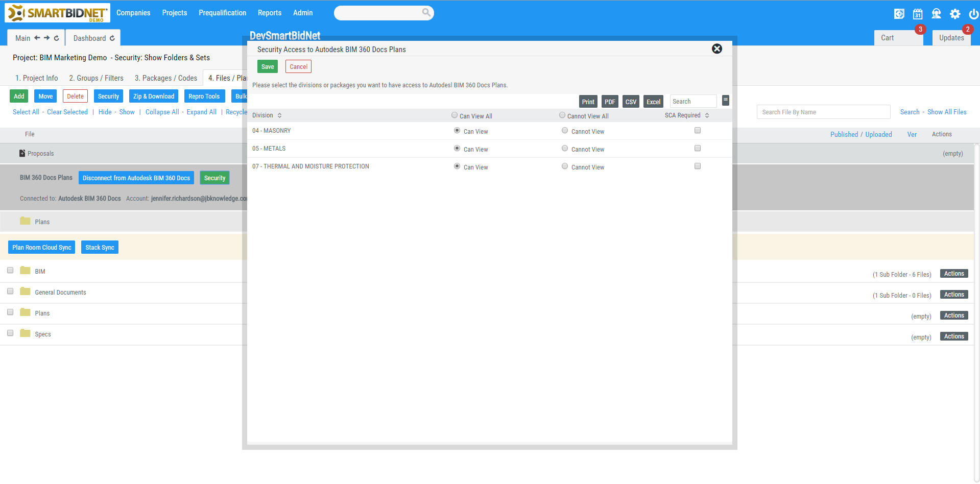The image size is (980, 484).
Task: Open Actions dropdown for Specs folder
Action: (x=954, y=336)
